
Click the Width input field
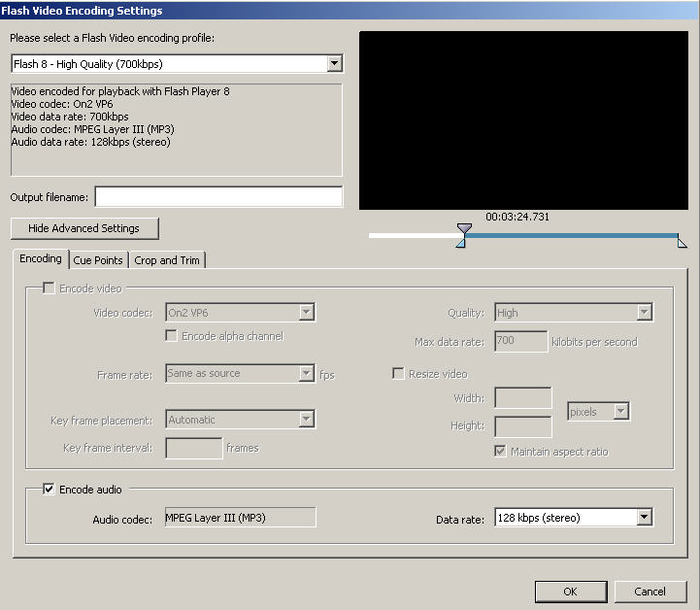coord(522,397)
